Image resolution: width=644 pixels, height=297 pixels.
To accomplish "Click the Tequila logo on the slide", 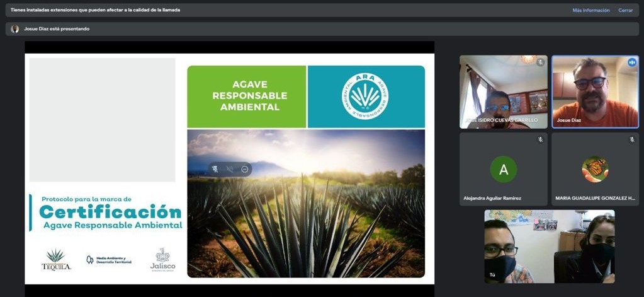I will tap(56, 260).
